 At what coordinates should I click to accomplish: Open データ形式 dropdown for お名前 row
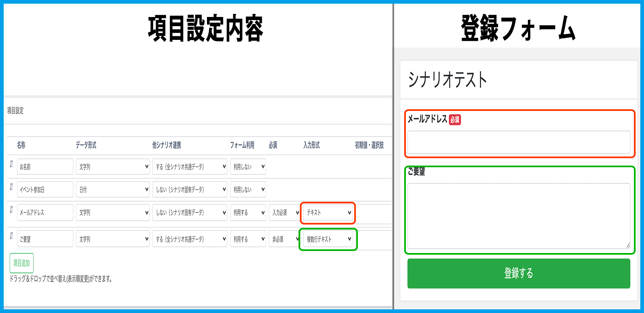pyautogui.click(x=113, y=167)
